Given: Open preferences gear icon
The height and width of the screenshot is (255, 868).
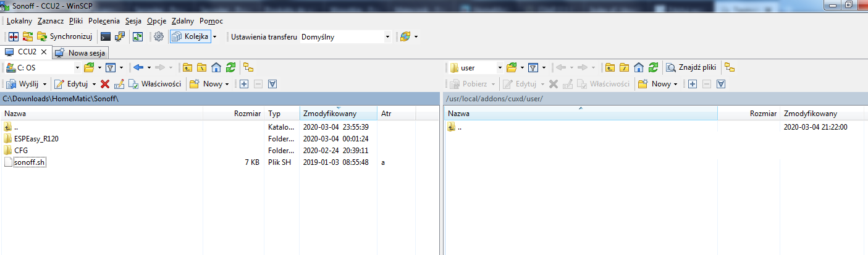Looking at the screenshot, I should pyautogui.click(x=159, y=36).
